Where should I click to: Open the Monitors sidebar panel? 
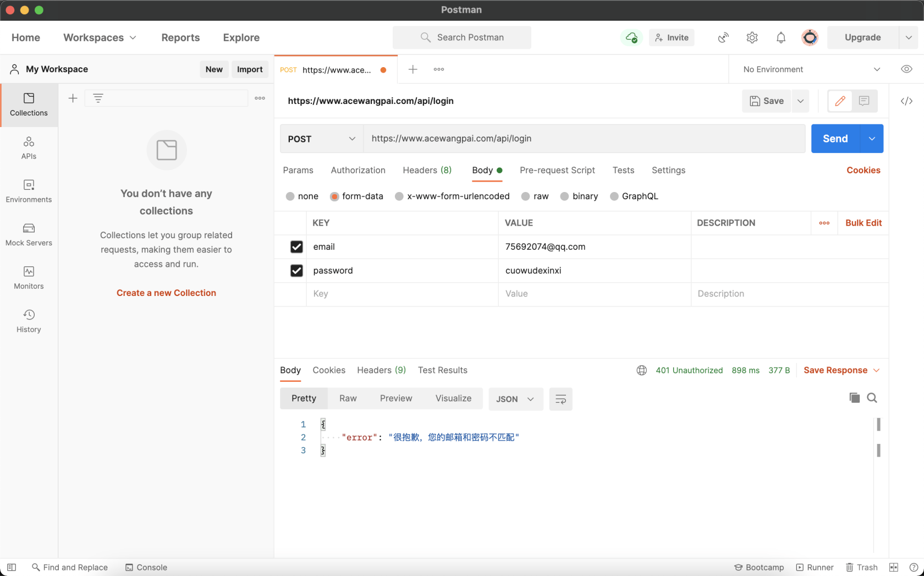(29, 278)
